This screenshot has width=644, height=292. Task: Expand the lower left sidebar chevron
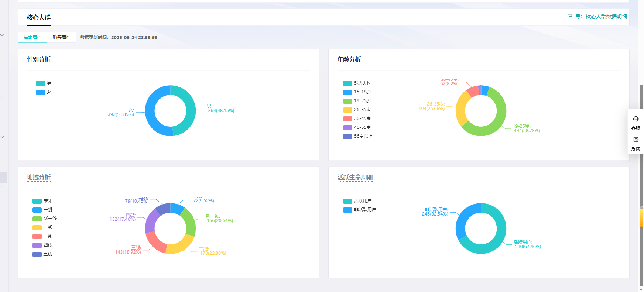(2, 137)
